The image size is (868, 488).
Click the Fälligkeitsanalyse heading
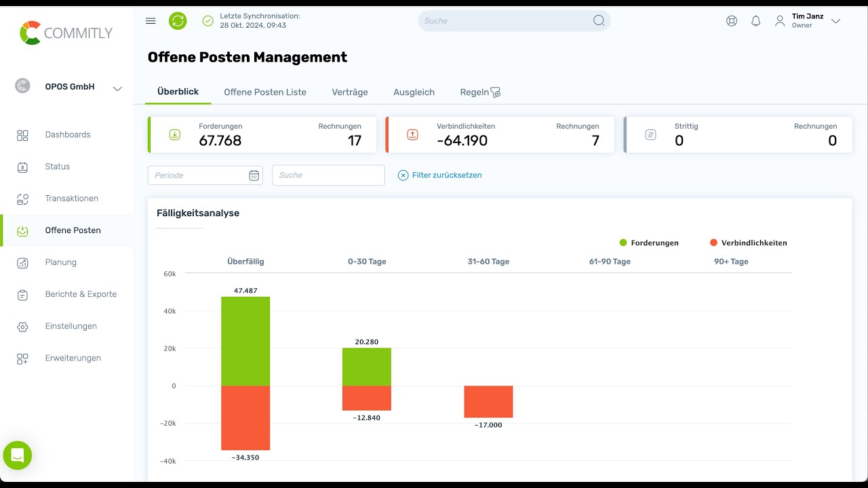coord(198,213)
